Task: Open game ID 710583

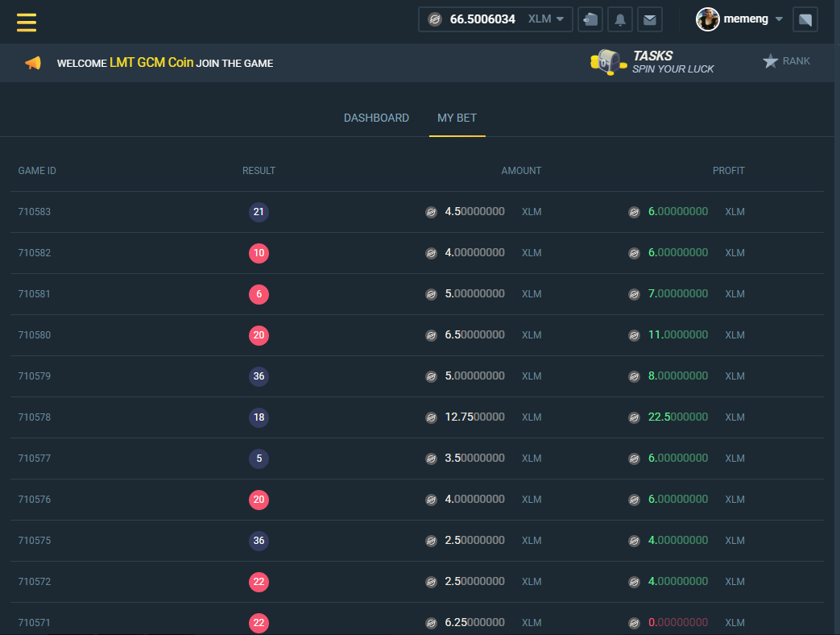Action: pos(35,212)
